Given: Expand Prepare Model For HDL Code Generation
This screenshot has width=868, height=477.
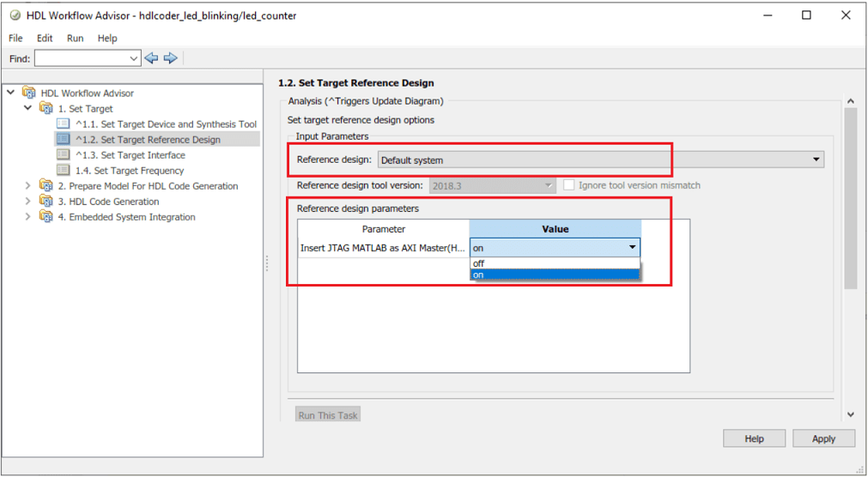Looking at the screenshot, I should 27,186.
